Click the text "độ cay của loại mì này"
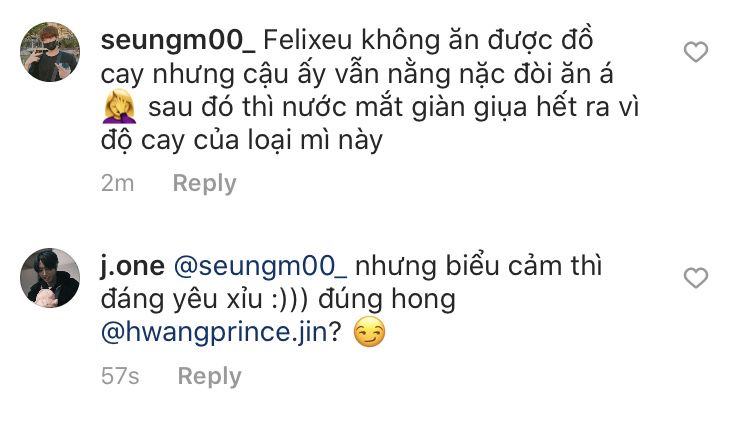Image resolution: width=750 pixels, height=421 pixels. (x=242, y=140)
